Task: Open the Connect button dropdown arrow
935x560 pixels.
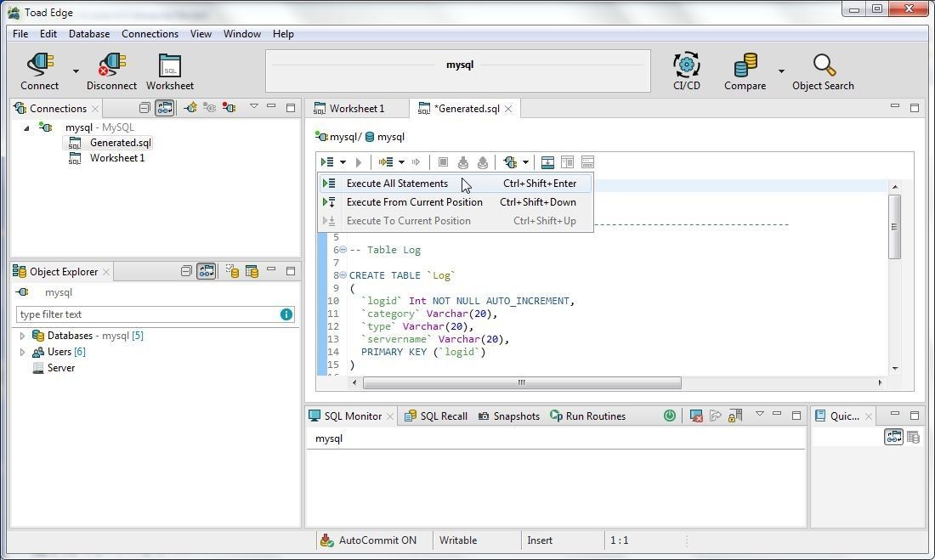Action: pos(76,71)
